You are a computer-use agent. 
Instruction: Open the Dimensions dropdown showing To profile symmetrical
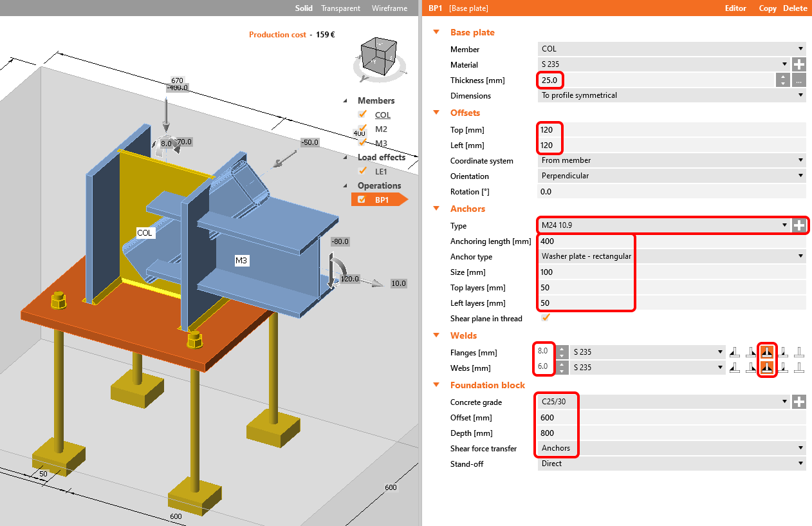point(672,95)
